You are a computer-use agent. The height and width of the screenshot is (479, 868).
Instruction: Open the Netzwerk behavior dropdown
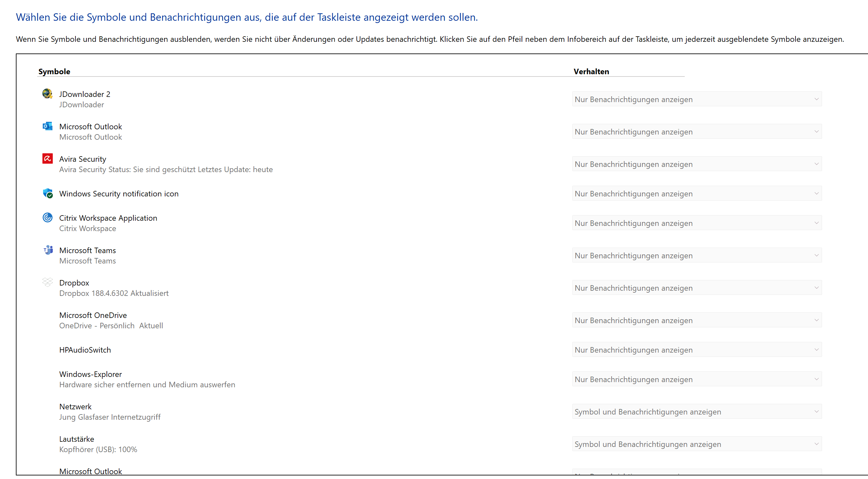pyautogui.click(x=697, y=412)
